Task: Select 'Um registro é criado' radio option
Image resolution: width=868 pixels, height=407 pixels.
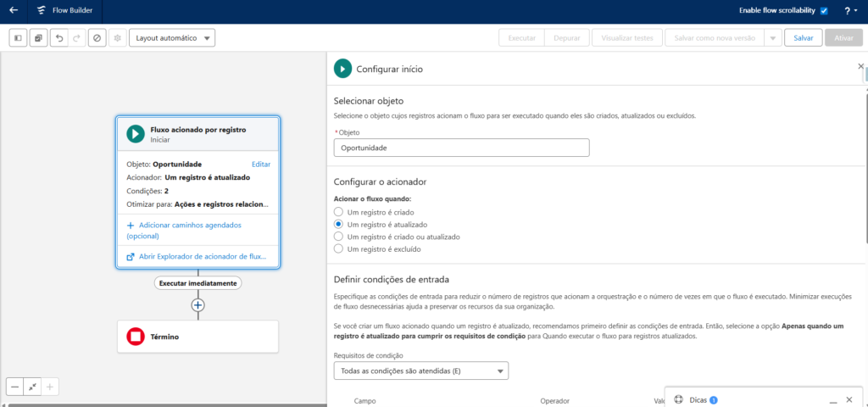Action: point(339,211)
